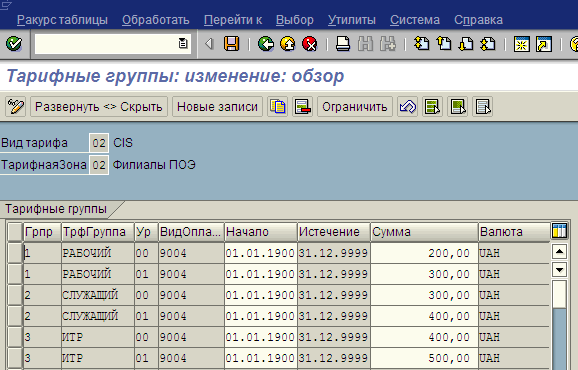Open the command field history list
This screenshot has width=578, height=370.
pyautogui.click(x=183, y=43)
